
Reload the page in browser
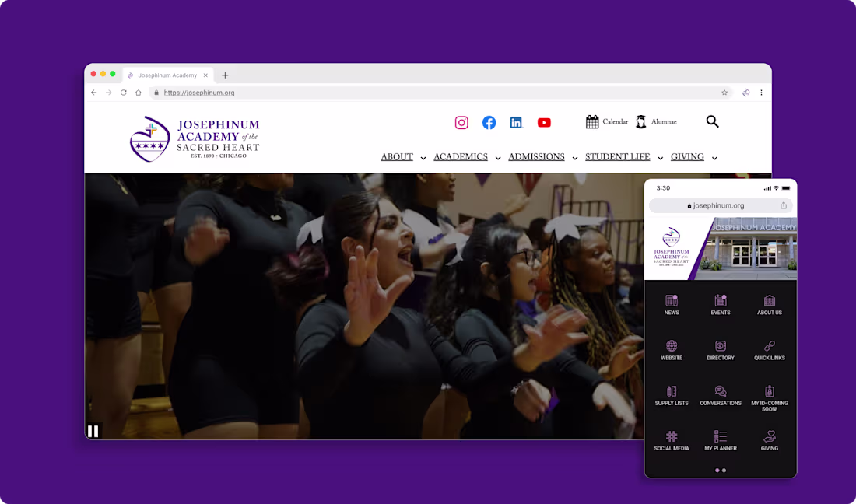click(124, 93)
